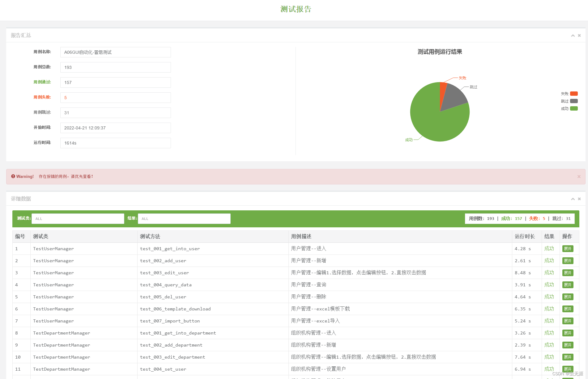
Task: Expand row test_003_edit_department with 展开
Action: pos(568,357)
